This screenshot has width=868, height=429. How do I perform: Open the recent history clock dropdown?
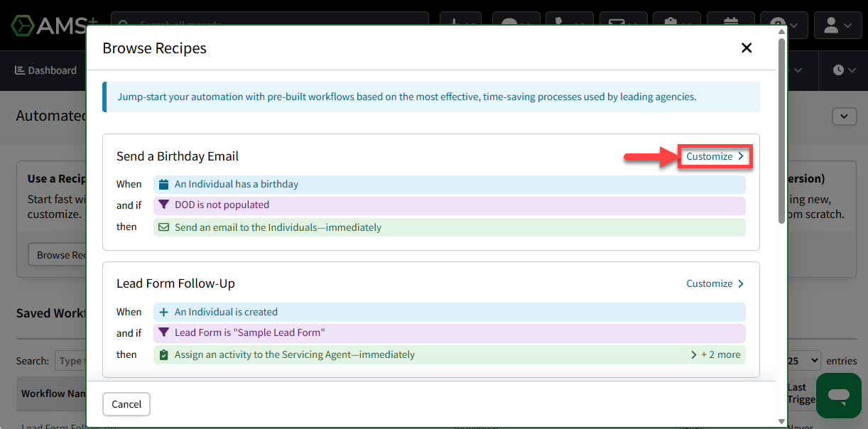point(843,70)
